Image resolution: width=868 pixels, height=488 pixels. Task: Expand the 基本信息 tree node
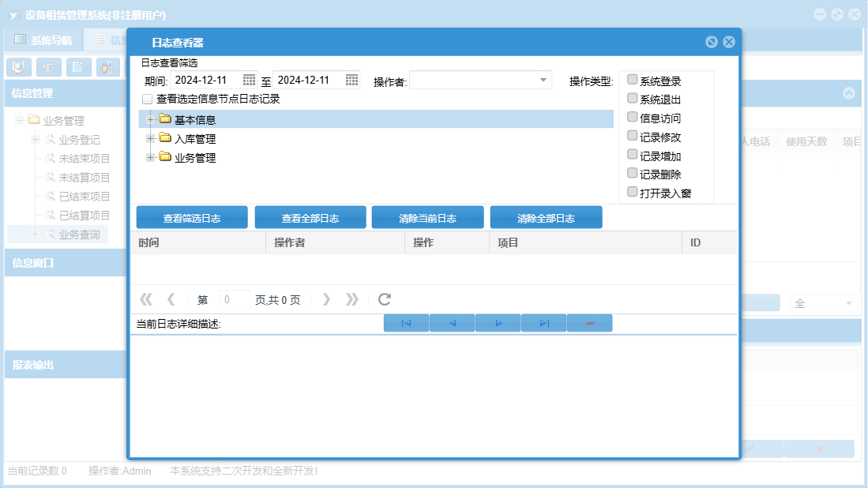point(150,119)
